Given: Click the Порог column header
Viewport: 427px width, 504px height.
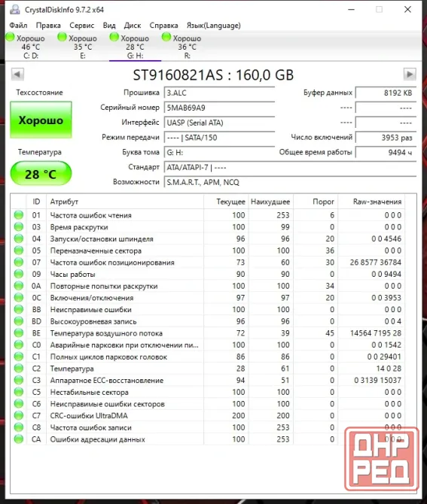Looking at the screenshot, I should click(x=316, y=202).
